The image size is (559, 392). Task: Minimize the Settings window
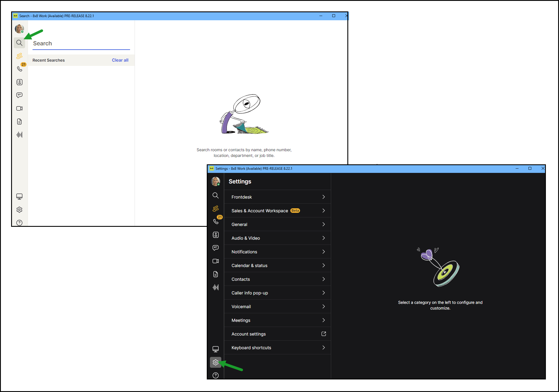pyautogui.click(x=517, y=169)
